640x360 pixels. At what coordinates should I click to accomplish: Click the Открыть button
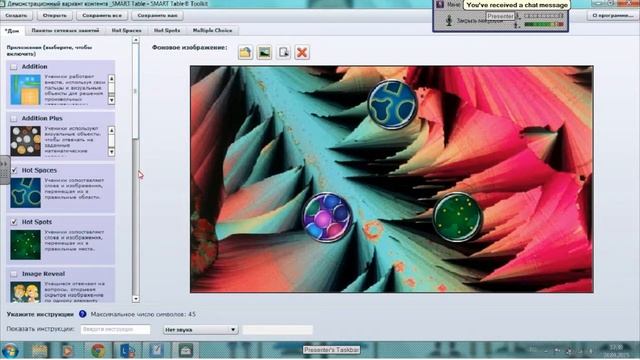[55, 16]
